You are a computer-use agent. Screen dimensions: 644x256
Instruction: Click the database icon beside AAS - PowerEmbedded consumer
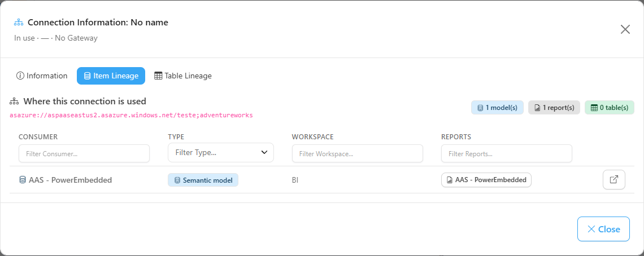[23, 180]
